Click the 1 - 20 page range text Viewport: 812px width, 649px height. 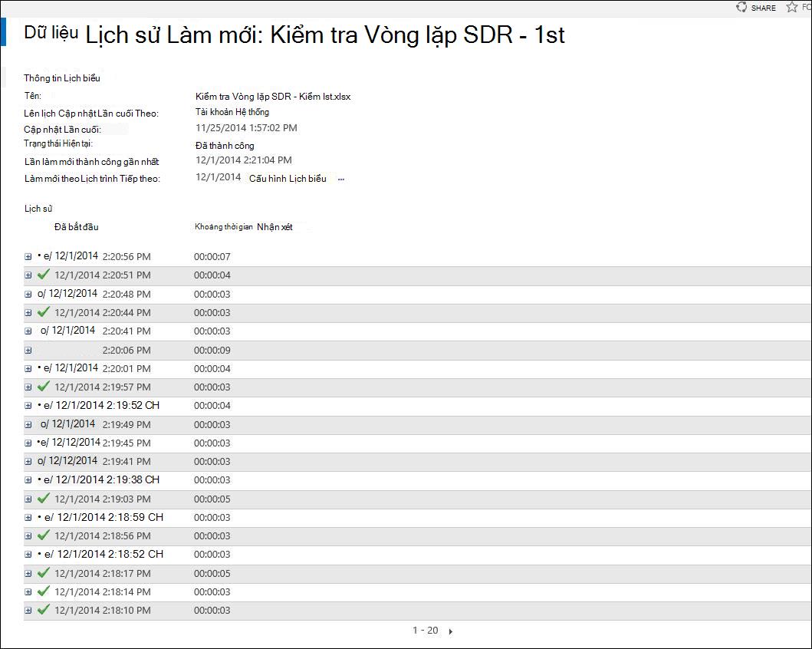point(425,631)
